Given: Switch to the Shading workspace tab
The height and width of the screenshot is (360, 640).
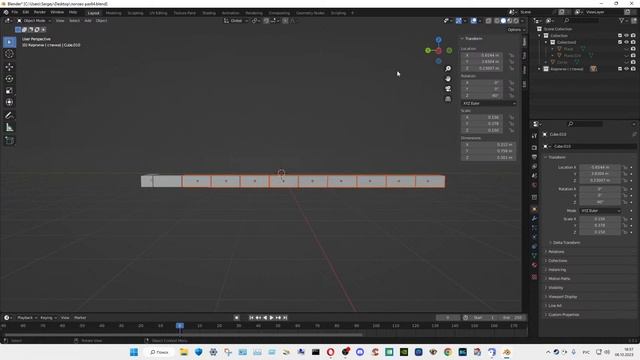Looking at the screenshot, I should pyautogui.click(x=209, y=13).
